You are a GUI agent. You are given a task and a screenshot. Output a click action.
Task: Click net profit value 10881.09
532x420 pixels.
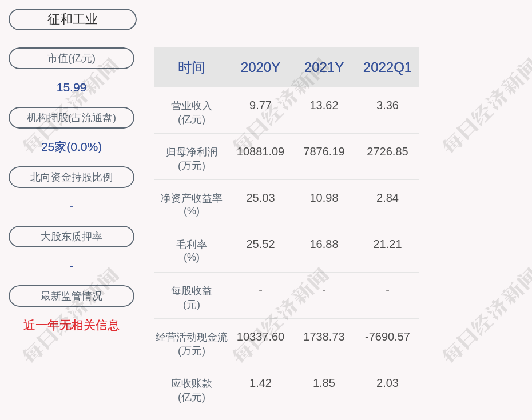click(260, 151)
